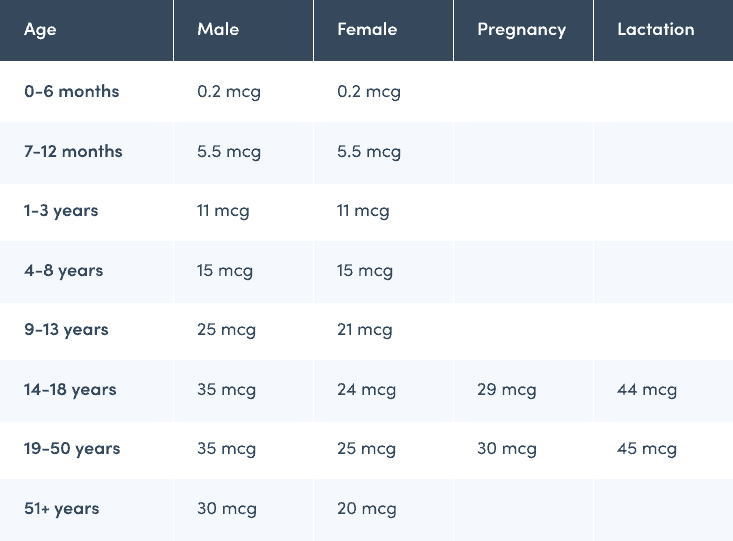Click the 0-6 months row label
733x541 pixels.
click(x=72, y=92)
